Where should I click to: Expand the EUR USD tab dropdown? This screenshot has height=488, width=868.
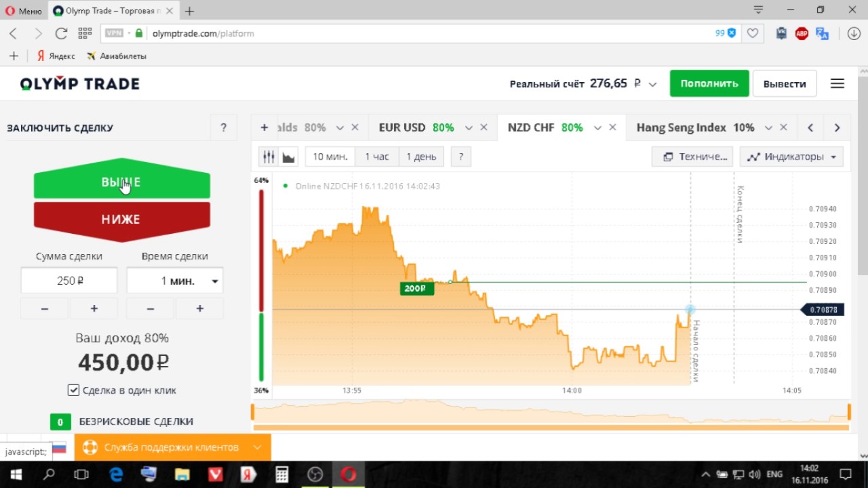pos(468,127)
